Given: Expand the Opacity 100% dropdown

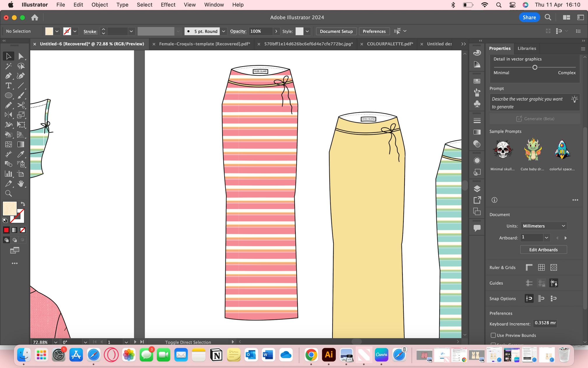Looking at the screenshot, I should (x=276, y=31).
